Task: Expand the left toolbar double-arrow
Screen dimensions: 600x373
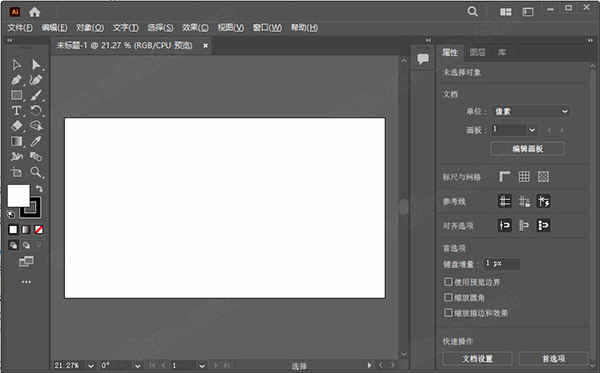Action: (x=10, y=41)
